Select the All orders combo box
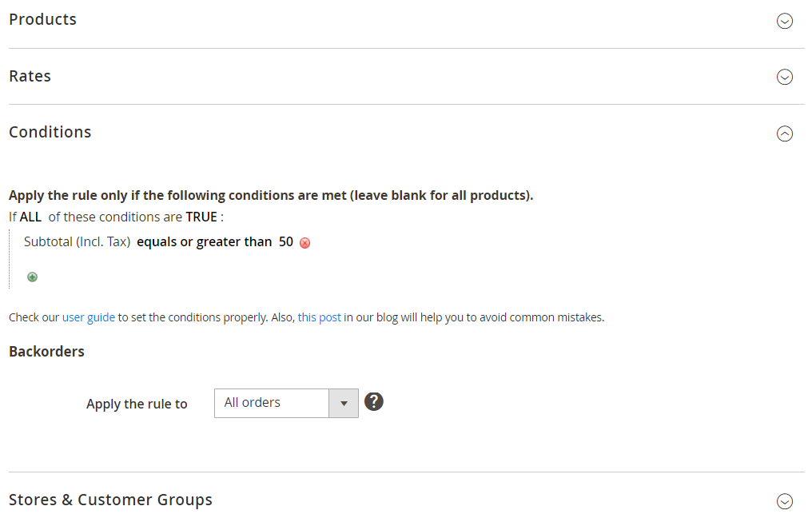Screen dimensions: 812x518 (x=286, y=403)
